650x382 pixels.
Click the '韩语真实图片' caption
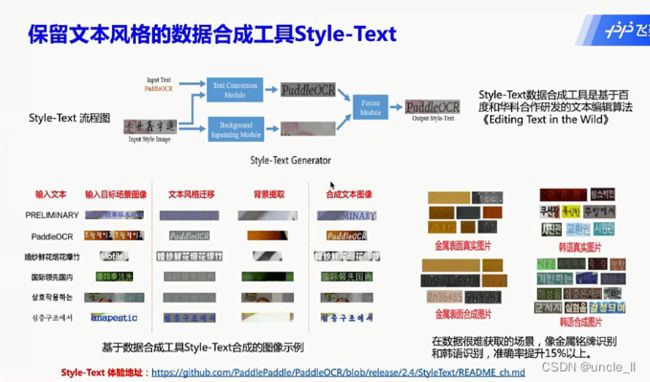(x=580, y=248)
